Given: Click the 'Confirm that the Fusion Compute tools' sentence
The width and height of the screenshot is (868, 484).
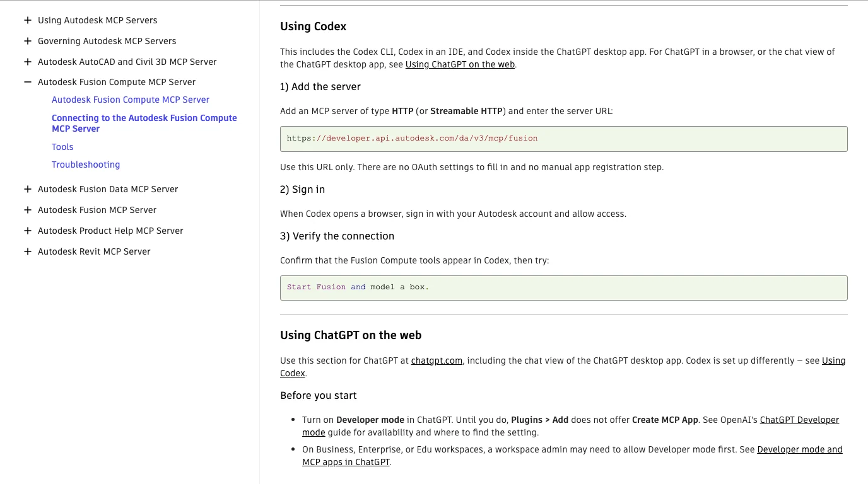Looking at the screenshot, I should pos(414,260).
